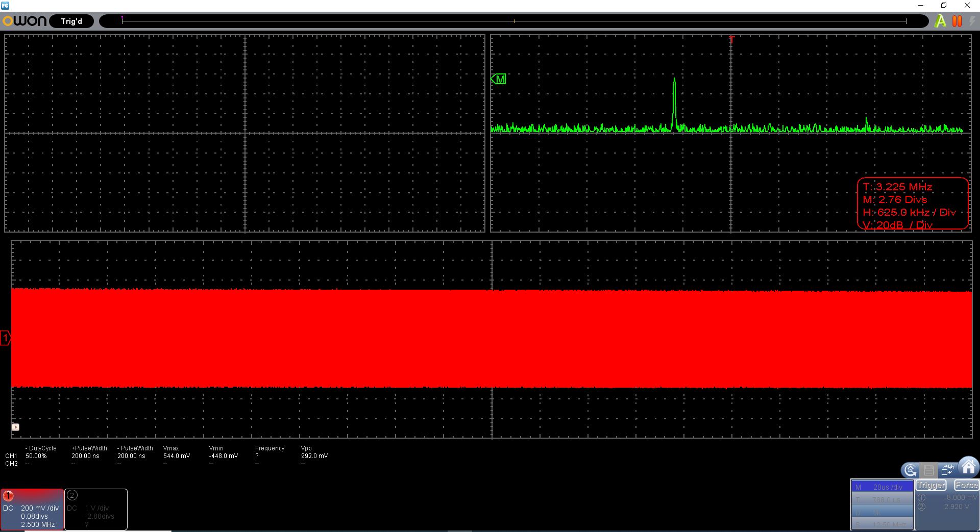Click the window switch layout icon

(947, 470)
